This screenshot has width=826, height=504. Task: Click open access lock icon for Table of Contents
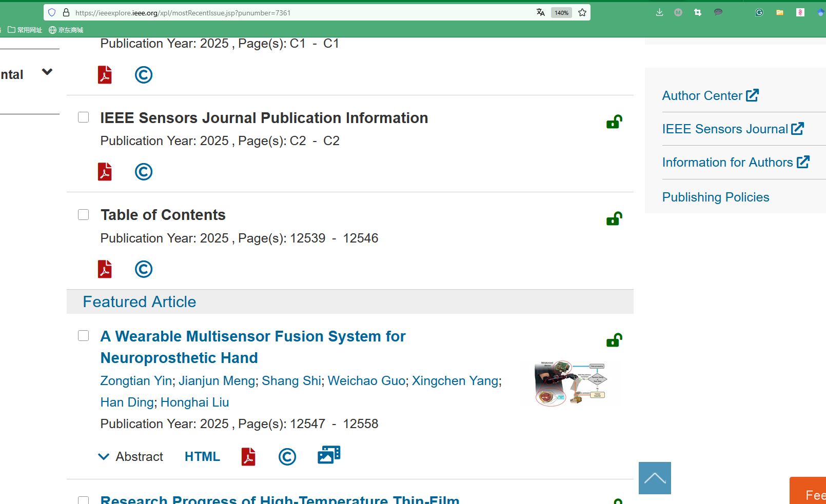[x=614, y=219]
